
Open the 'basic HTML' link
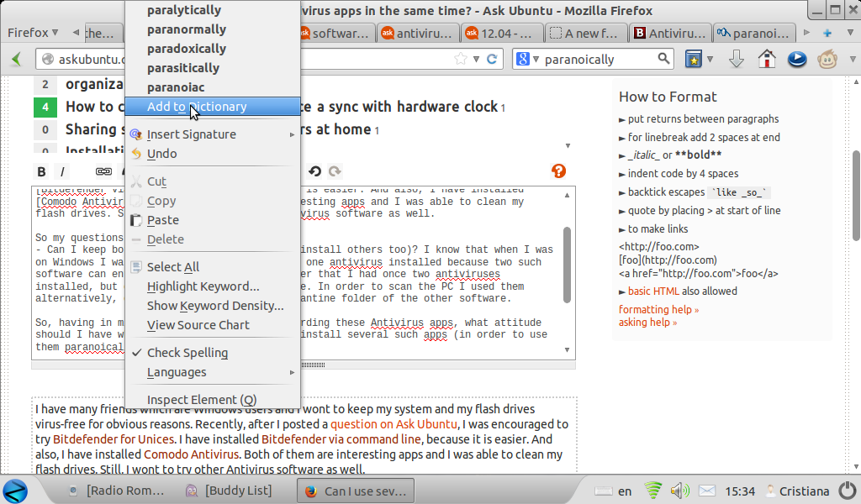(x=653, y=291)
